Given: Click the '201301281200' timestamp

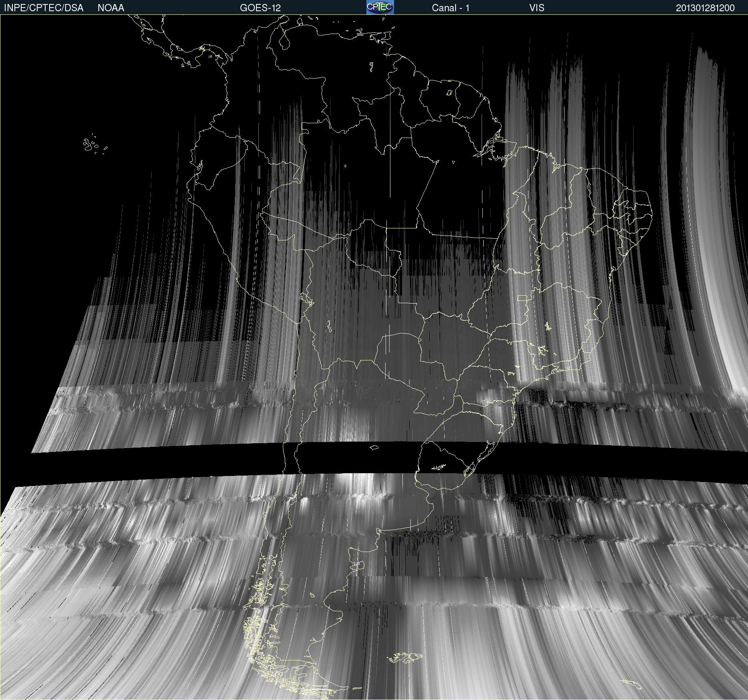Looking at the screenshot, I should (705, 8).
